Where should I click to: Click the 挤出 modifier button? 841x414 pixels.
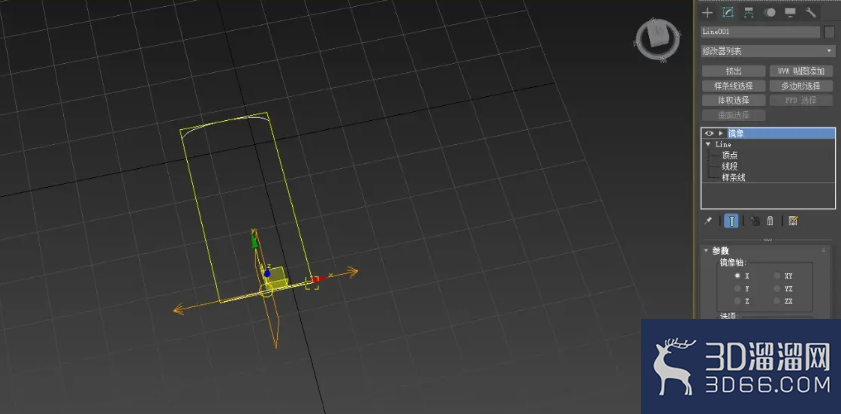click(x=733, y=71)
